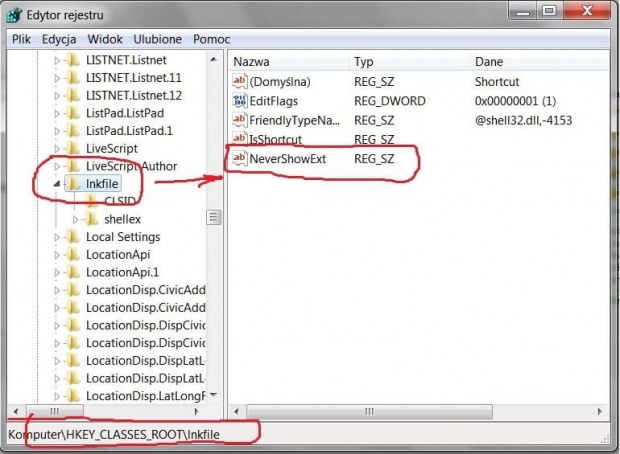620x454 pixels.
Task: Click the FriendlyTypeName string value icon
Action: pyautogui.click(x=239, y=120)
